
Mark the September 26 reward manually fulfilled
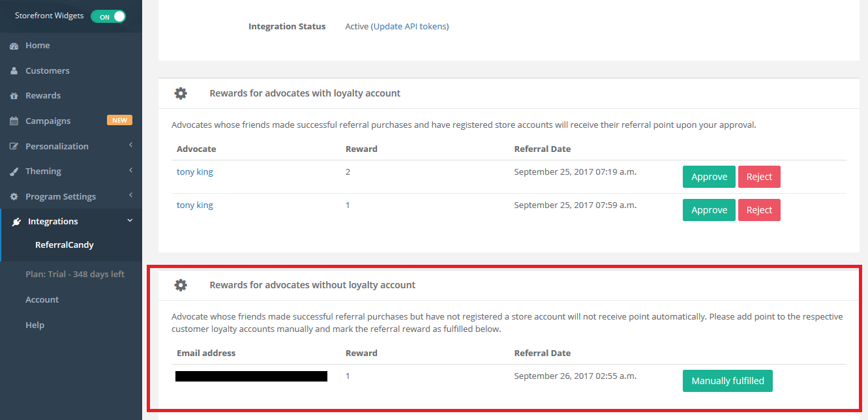(x=728, y=381)
